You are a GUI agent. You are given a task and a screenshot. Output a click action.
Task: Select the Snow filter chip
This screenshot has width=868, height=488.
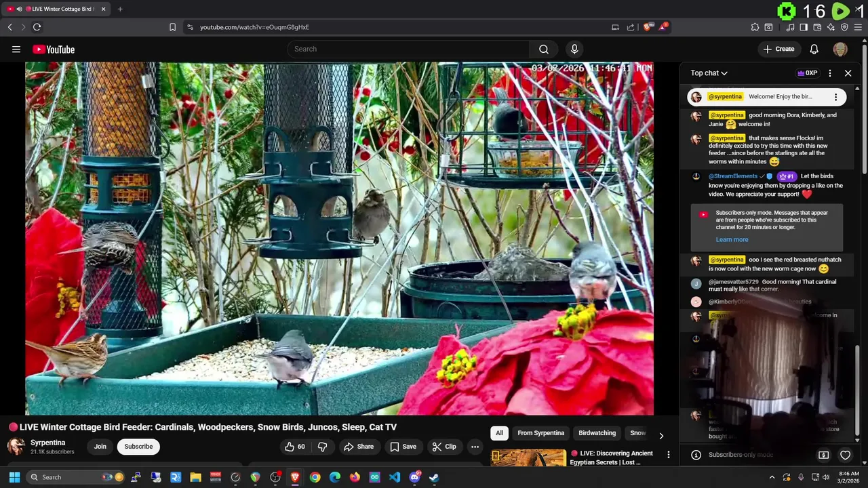click(x=638, y=433)
